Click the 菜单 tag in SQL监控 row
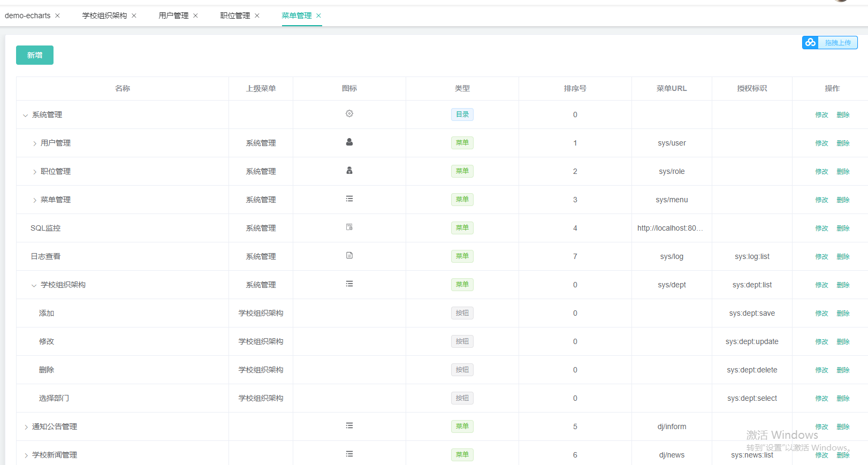The width and height of the screenshot is (868, 465). point(462,228)
